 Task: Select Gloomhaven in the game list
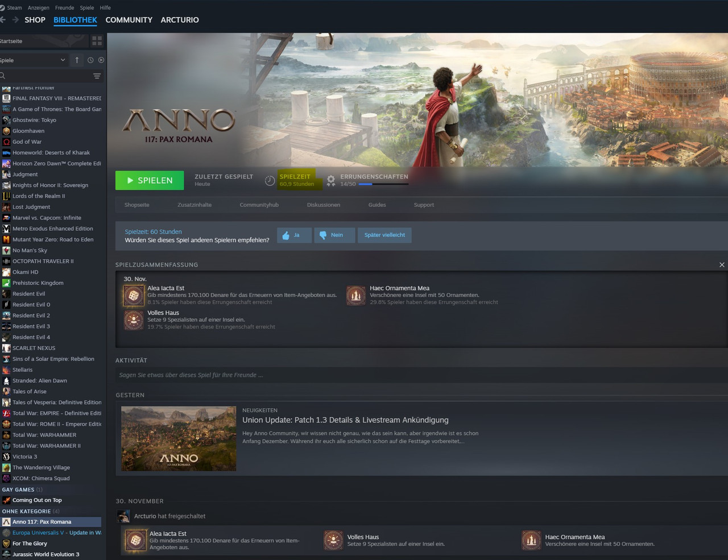51,131
